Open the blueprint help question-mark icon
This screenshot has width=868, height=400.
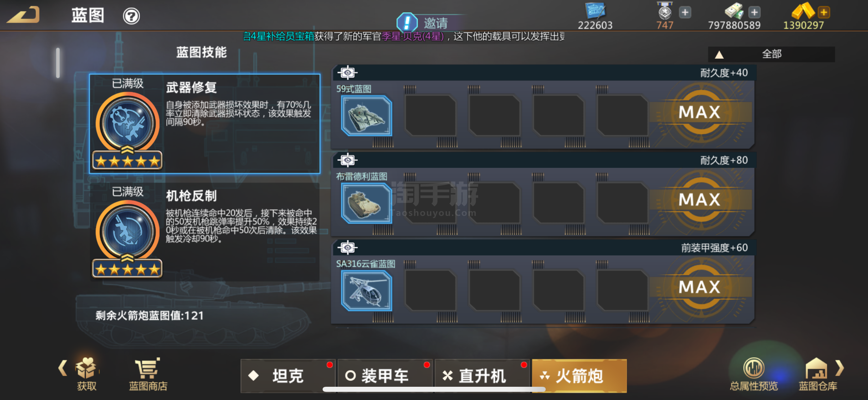131,16
